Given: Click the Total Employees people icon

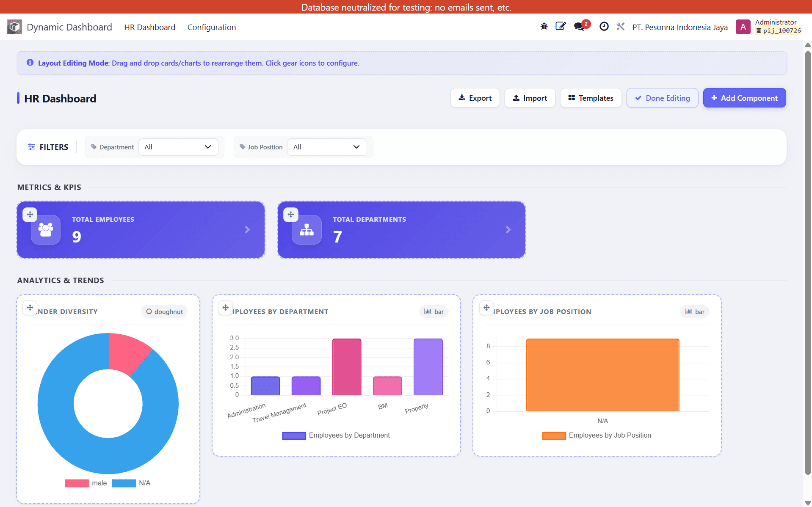Looking at the screenshot, I should point(46,229).
